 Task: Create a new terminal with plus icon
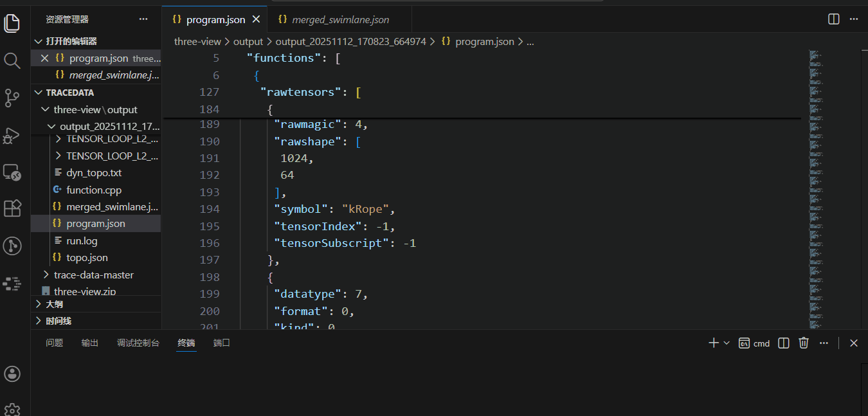click(x=713, y=343)
